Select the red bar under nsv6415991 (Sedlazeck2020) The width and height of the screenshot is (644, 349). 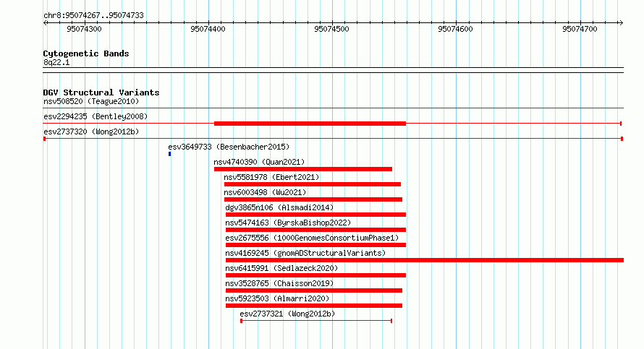(315, 275)
